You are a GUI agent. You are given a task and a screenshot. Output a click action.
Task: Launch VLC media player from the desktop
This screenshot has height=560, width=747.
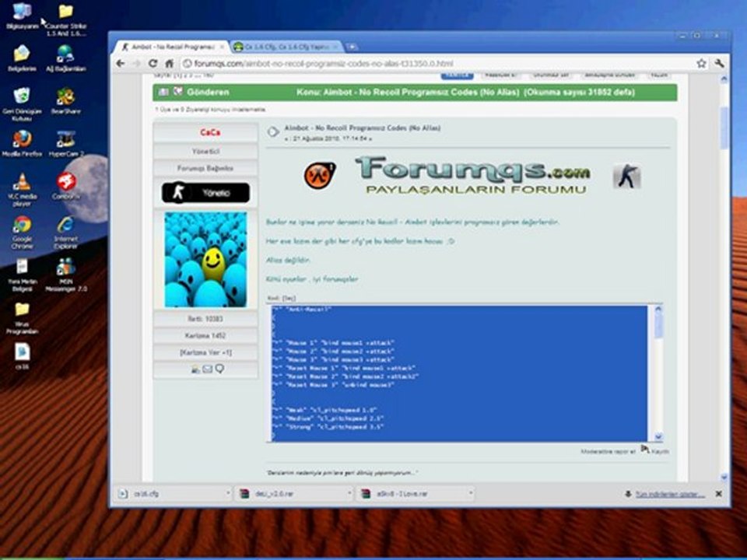(x=22, y=190)
